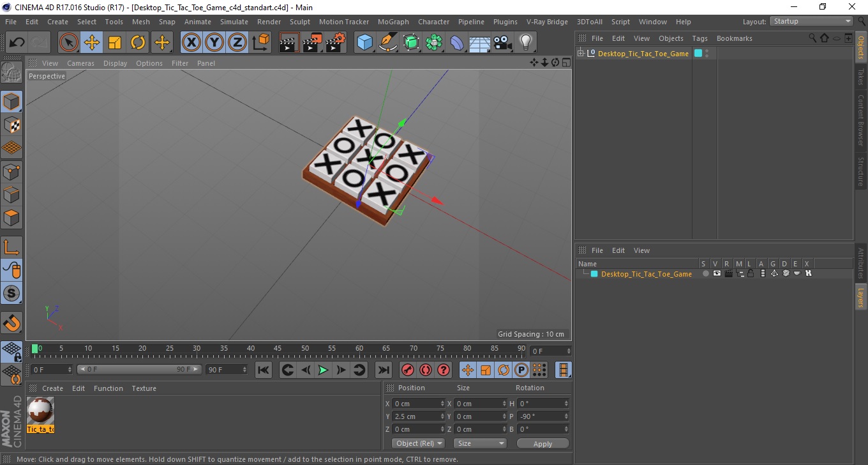Open the Bend deformer icon
The image size is (868, 465).
click(x=457, y=43)
